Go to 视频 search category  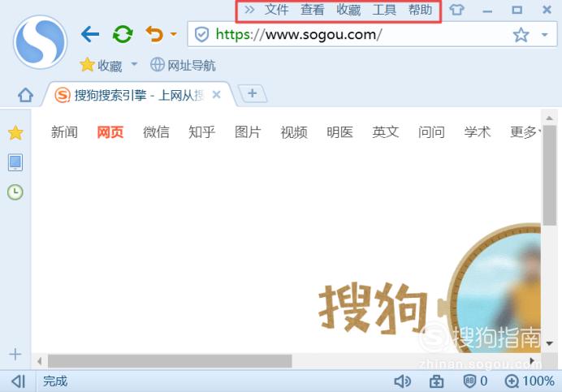tap(294, 132)
